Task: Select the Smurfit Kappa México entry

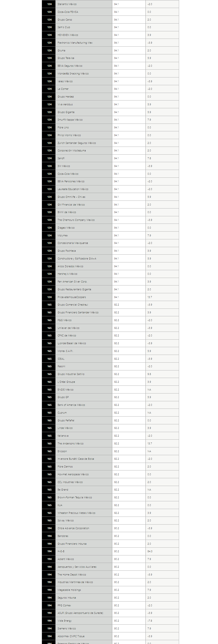Action: (x=70, y=120)
